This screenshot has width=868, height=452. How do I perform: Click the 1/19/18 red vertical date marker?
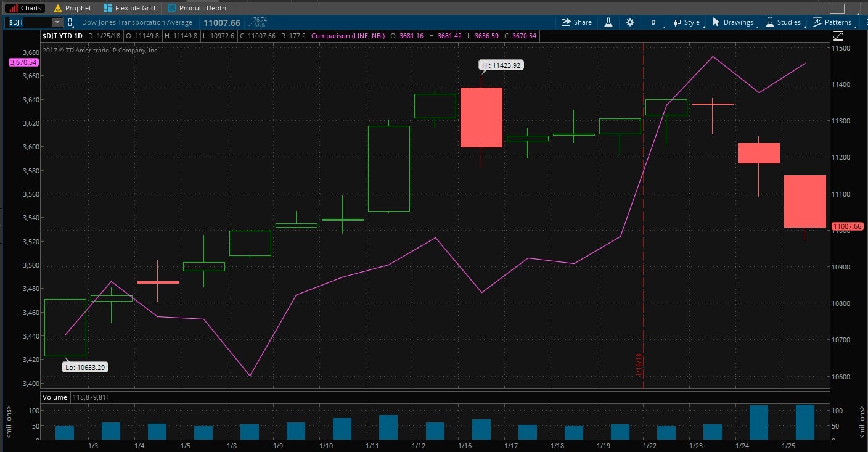(639, 364)
